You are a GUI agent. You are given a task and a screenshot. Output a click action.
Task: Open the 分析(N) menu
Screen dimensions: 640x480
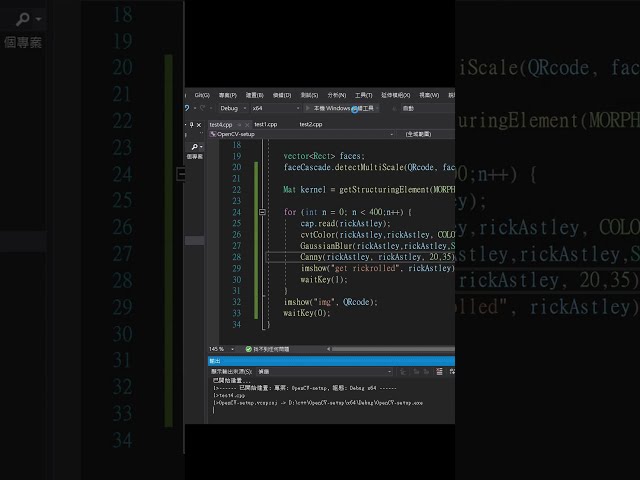click(337, 95)
